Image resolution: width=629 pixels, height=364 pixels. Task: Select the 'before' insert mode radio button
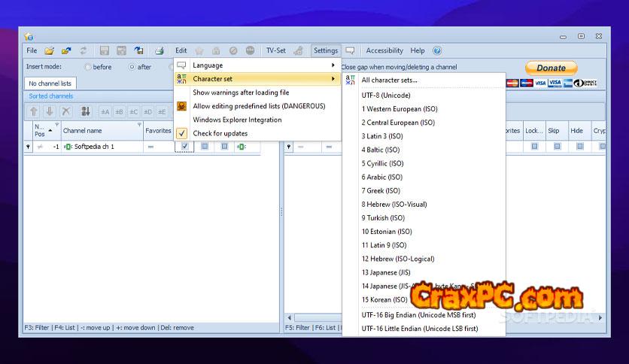(x=88, y=67)
